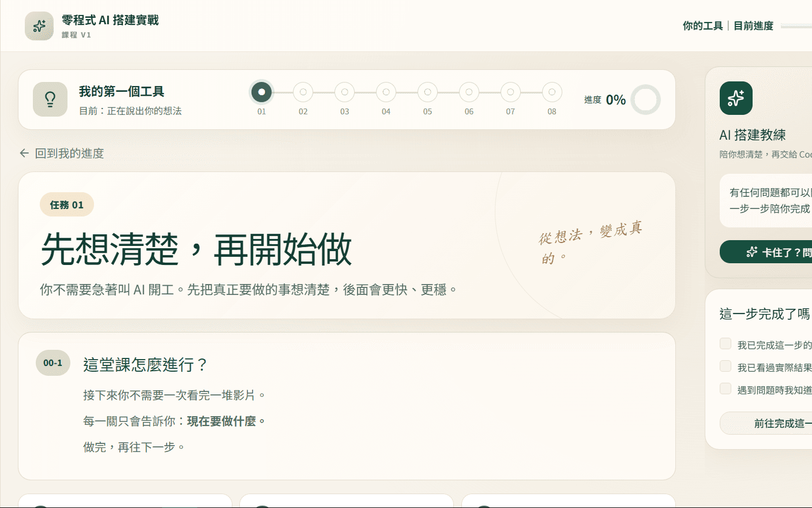The width and height of the screenshot is (812, 508).
Task: Check 遇到問題時我知道 checkbox
Action: click(725, 389)
